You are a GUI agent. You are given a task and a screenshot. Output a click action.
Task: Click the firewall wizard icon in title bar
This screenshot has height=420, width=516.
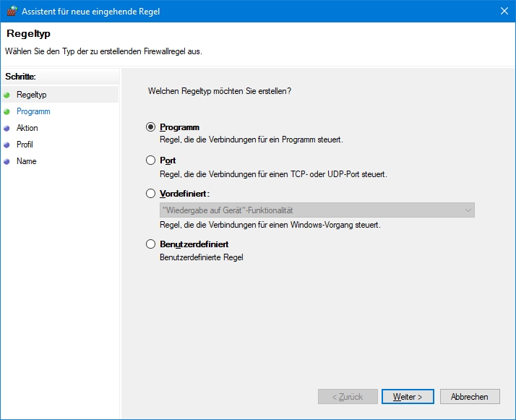click(12, 11)
